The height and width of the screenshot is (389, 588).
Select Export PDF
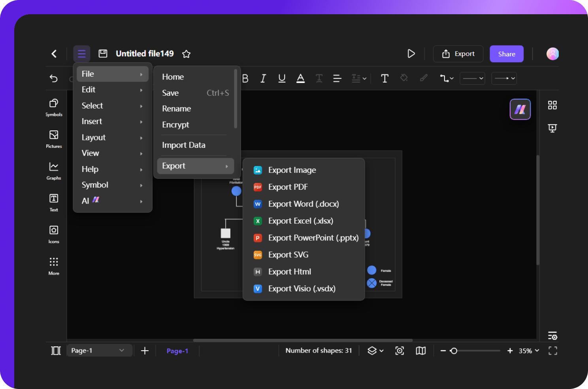(303, 187)
